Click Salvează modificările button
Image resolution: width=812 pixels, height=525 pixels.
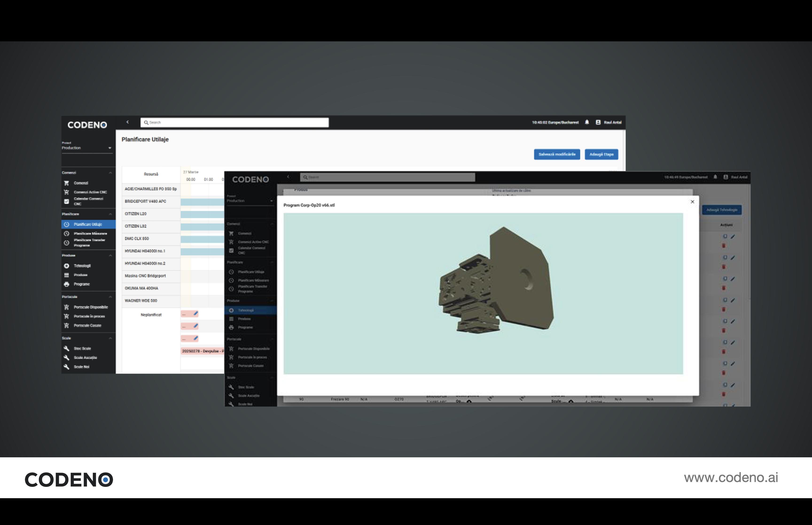click(x=557, y=154)
